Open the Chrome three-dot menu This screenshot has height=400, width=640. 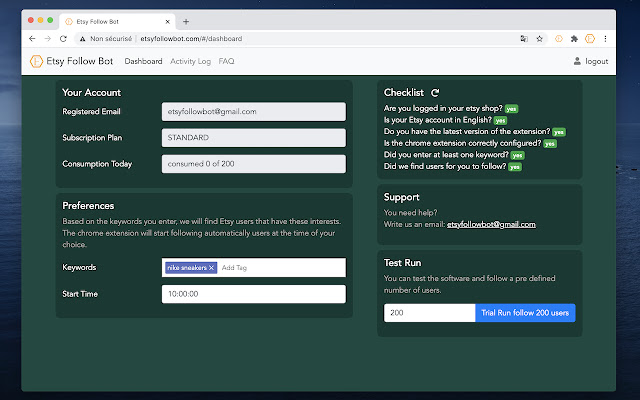(605, 39)
